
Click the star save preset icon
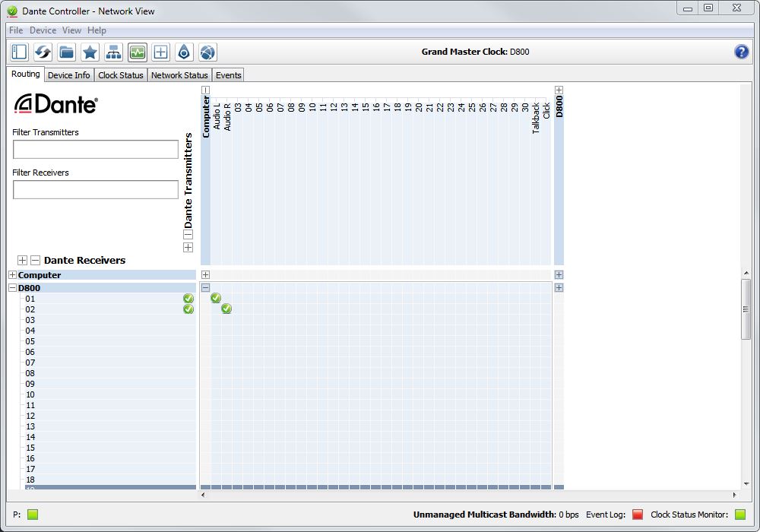click(x=90, y=52)
